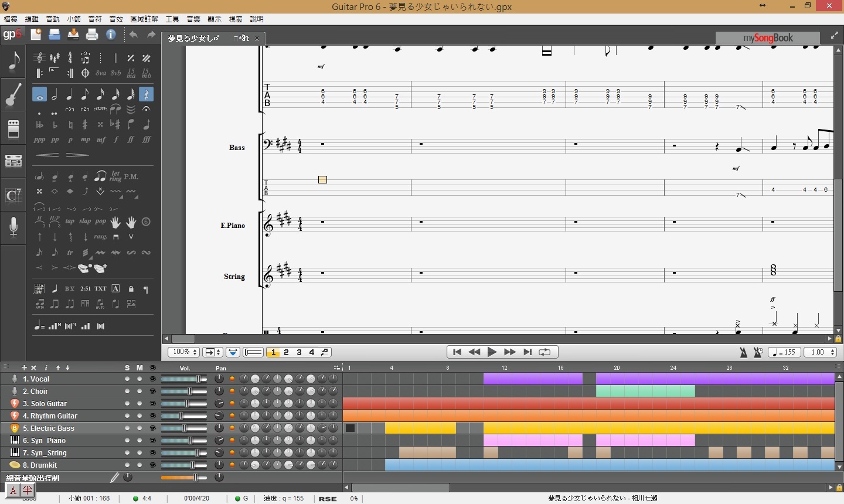Add a track with the plus button
The height and width of the screenshot is (504, 844).
[24, 367]
